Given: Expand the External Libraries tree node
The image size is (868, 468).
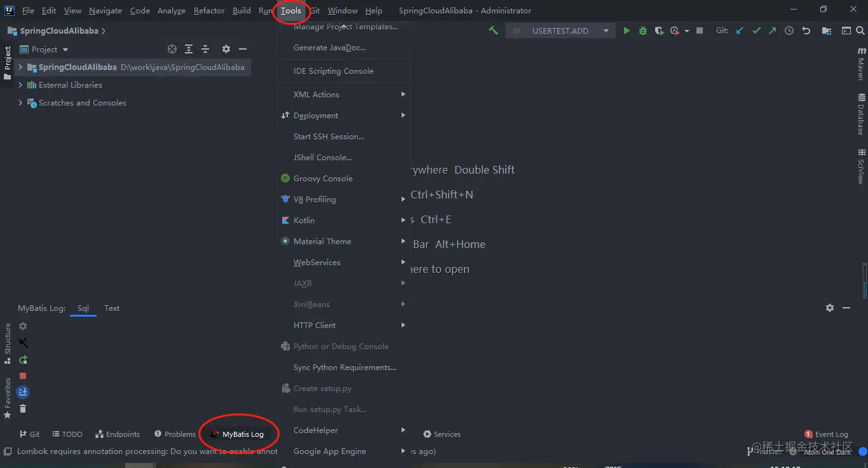Looking at the screenshot, I should coord(20,85).
